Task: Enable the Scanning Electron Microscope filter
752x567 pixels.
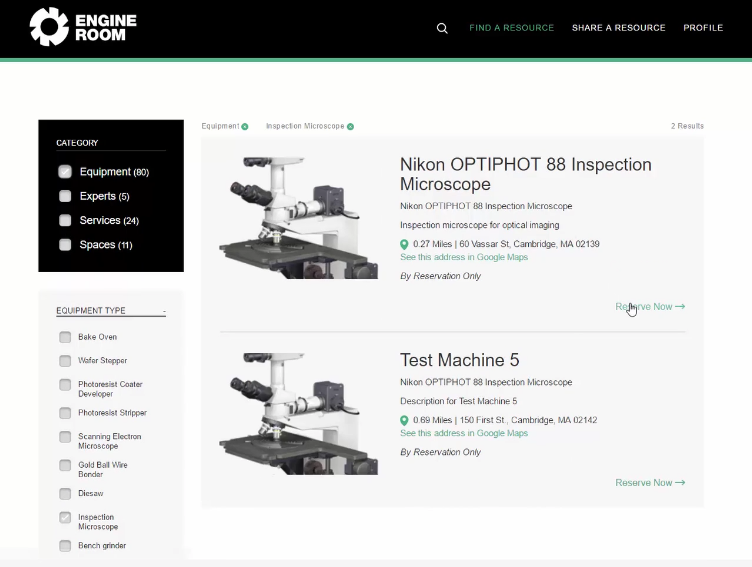Action: (x=65, y=437)
